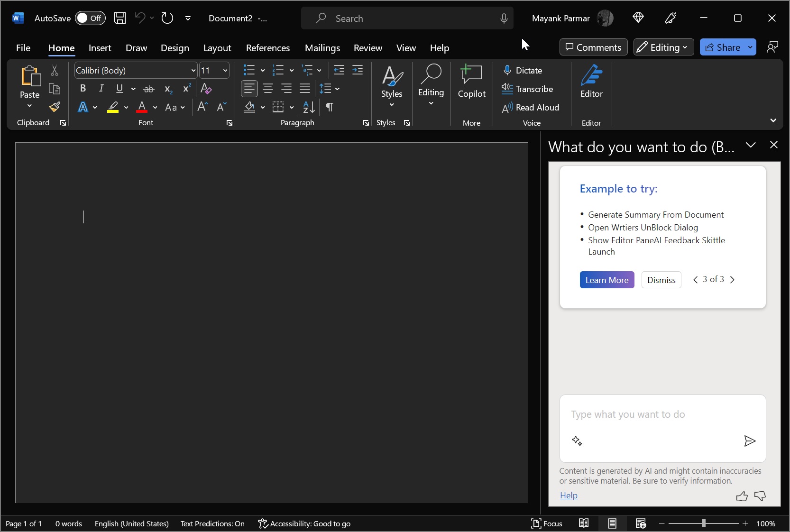Open the Editing mode dropdown
The height and width of the screenshot is (532, 790).
(x=663, y=47)
